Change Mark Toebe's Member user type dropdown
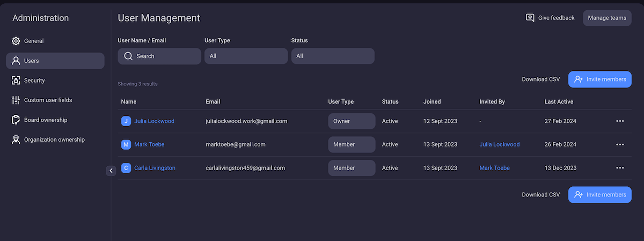The image size is (644, 241). coord(352,144)
